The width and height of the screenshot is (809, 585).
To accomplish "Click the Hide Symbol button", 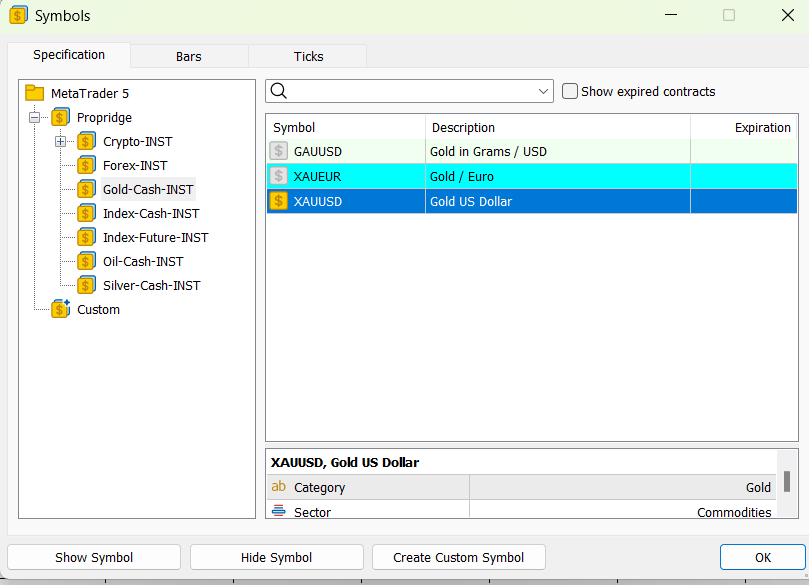I will (277, 557).
